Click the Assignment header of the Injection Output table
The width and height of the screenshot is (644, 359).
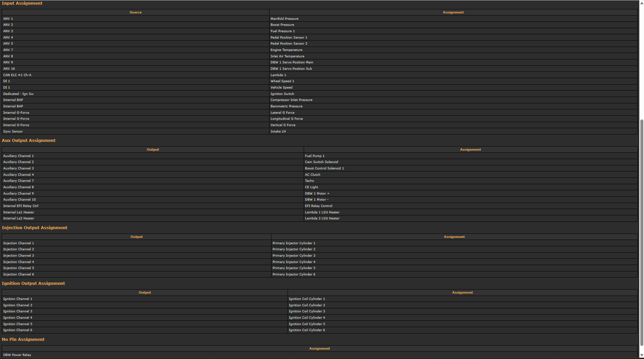pos(454,237)
